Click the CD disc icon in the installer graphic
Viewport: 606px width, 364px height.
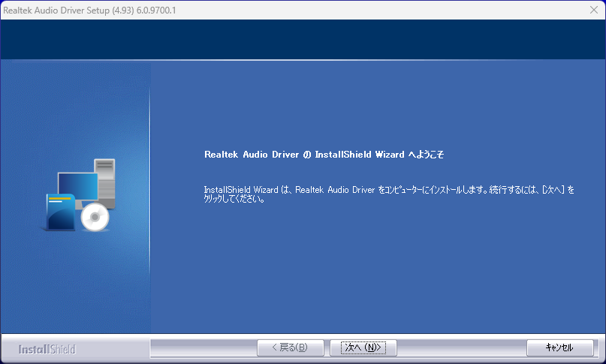[95, 217]
